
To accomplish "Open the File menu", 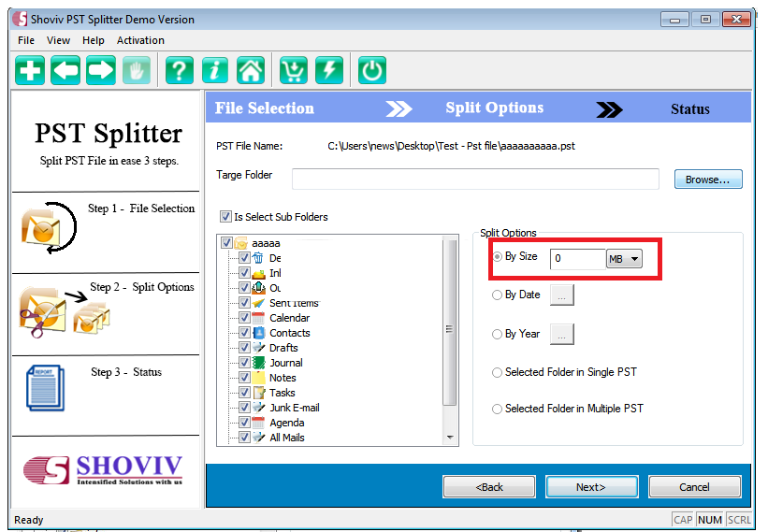I will coord(26,40).
